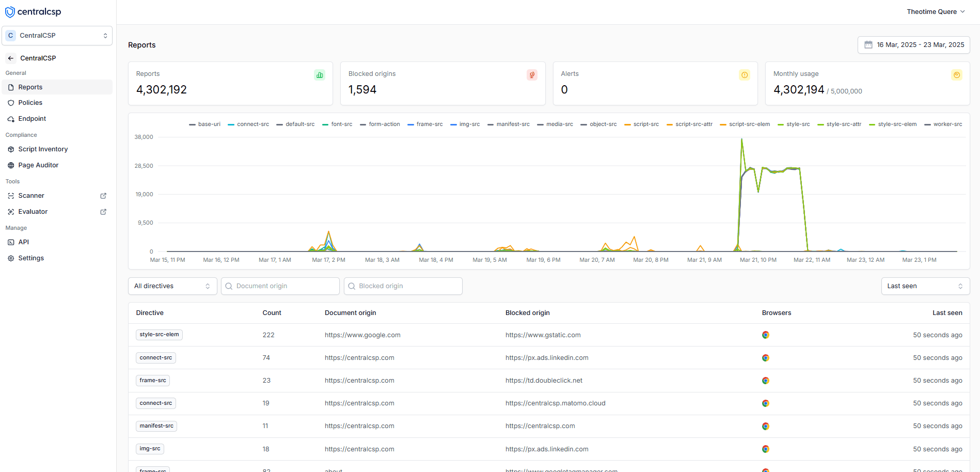The height and width of the screenshot is (472, 980).
Task: Open Settings from the Manage section
Action: click(x=31, y=258)
